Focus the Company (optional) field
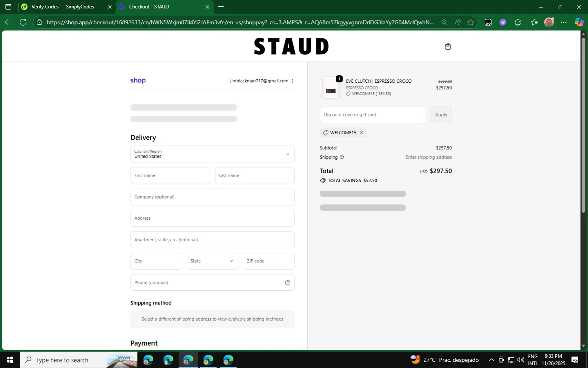Viewport: 588px width, 368px height. [212, 197]
